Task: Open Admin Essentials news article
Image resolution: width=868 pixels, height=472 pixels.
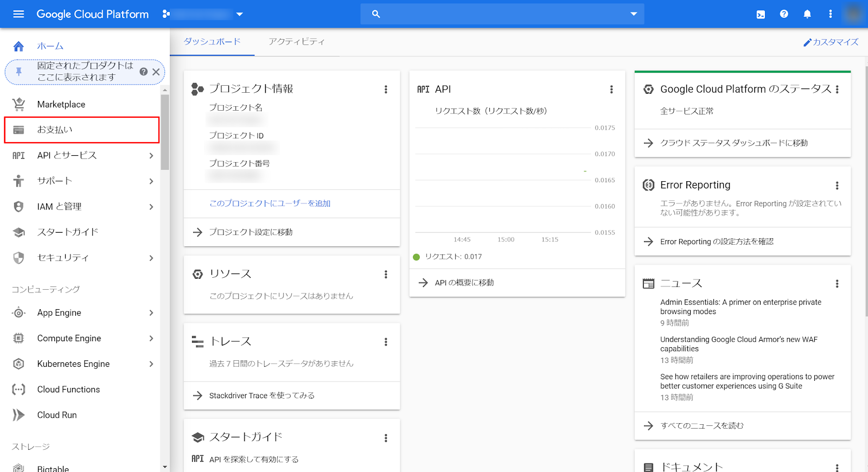Action: [x=741, y=307]
